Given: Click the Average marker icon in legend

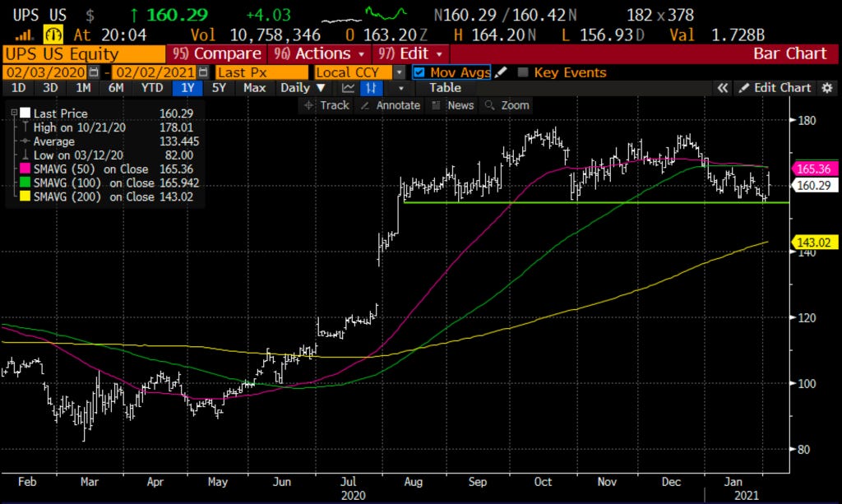Looking at the screenshot, I should 25,141.
